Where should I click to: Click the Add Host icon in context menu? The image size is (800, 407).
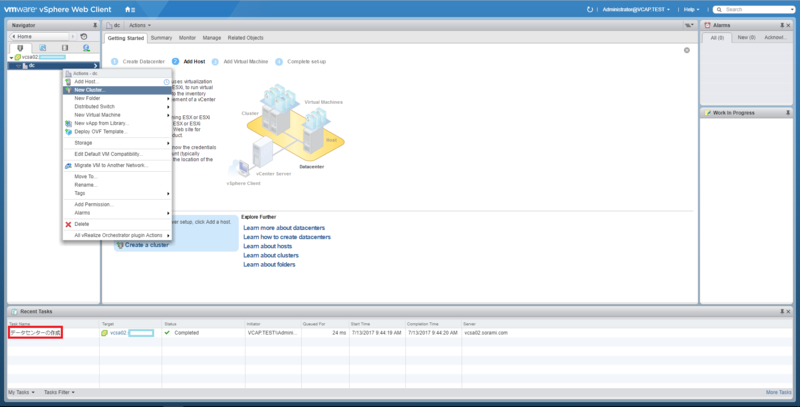68,82
